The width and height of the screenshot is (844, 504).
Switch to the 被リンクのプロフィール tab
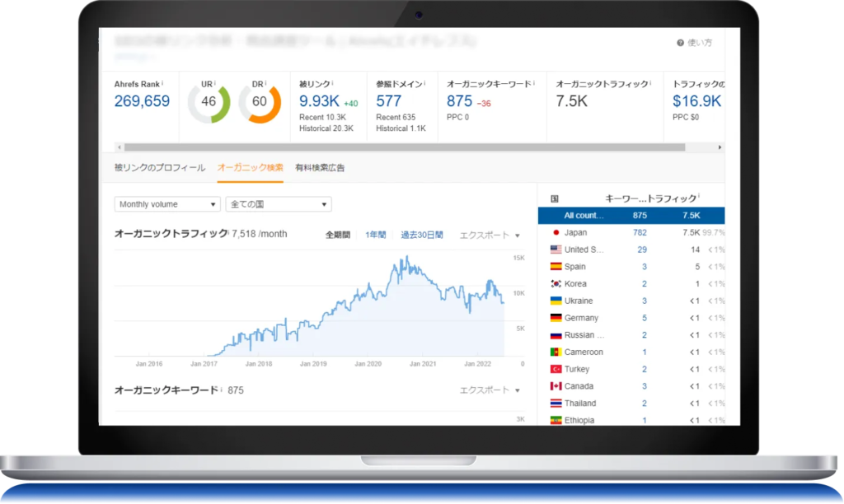click(x=160, y=167)
